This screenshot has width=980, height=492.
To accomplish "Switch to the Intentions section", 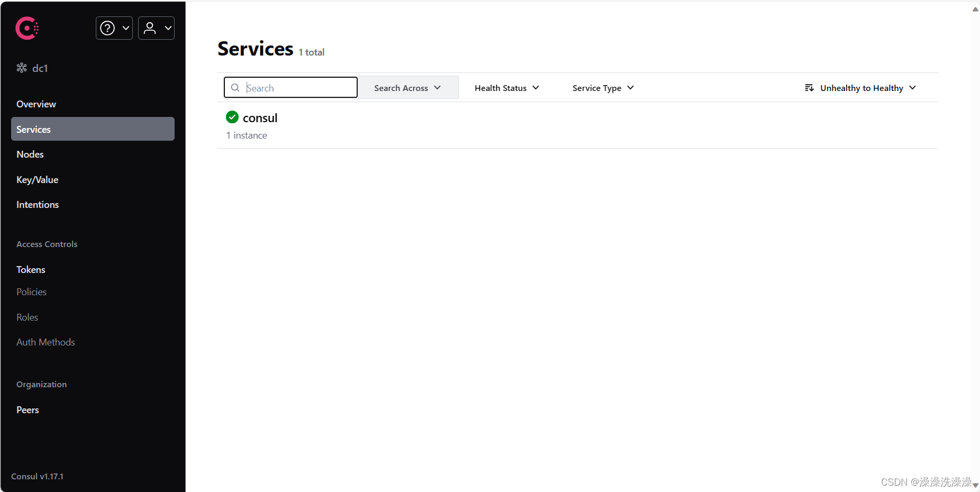I will [37, 205].
